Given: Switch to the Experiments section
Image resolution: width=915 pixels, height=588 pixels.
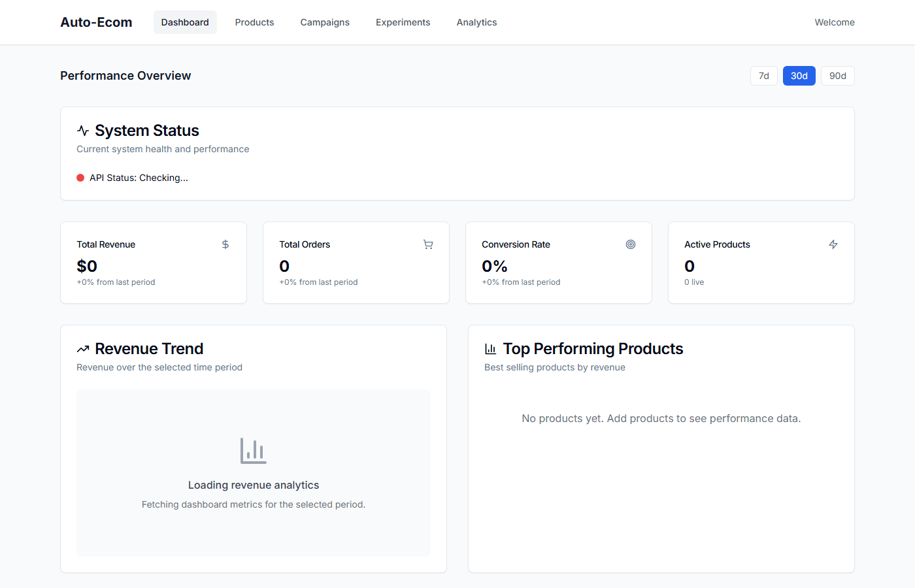Looking at the screenshot, I should (403, 22).
